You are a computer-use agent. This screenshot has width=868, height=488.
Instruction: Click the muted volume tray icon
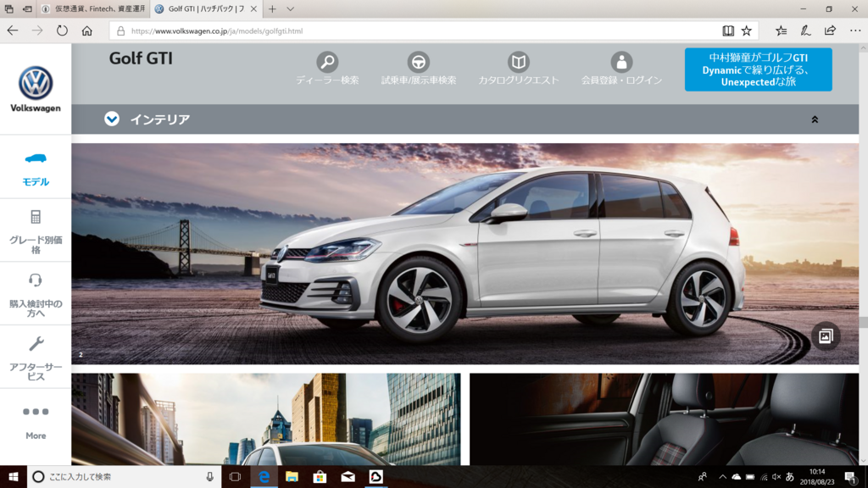776,477
